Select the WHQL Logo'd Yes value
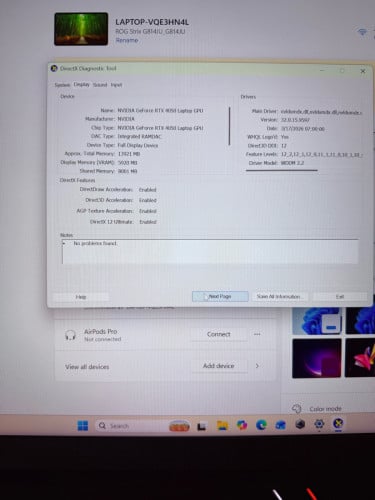This screenshot has height=500, width=375. tap(285, 137)
